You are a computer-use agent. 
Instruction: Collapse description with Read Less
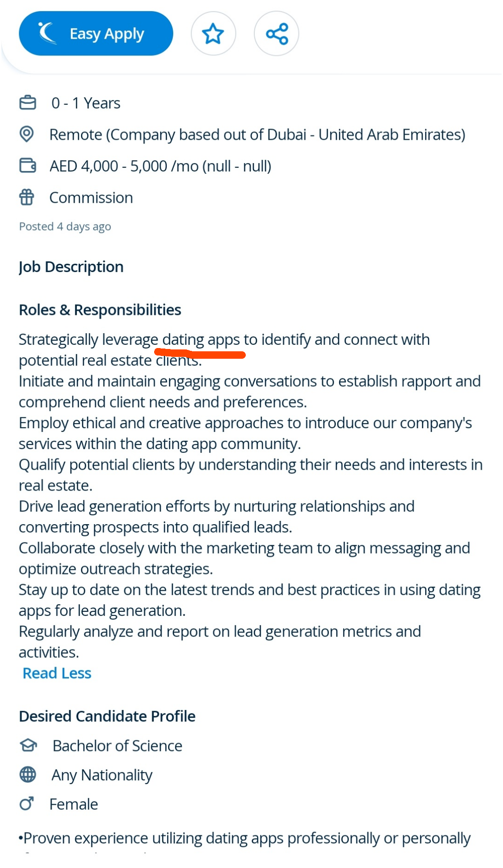pyautogui.click(x=57, y=673)
